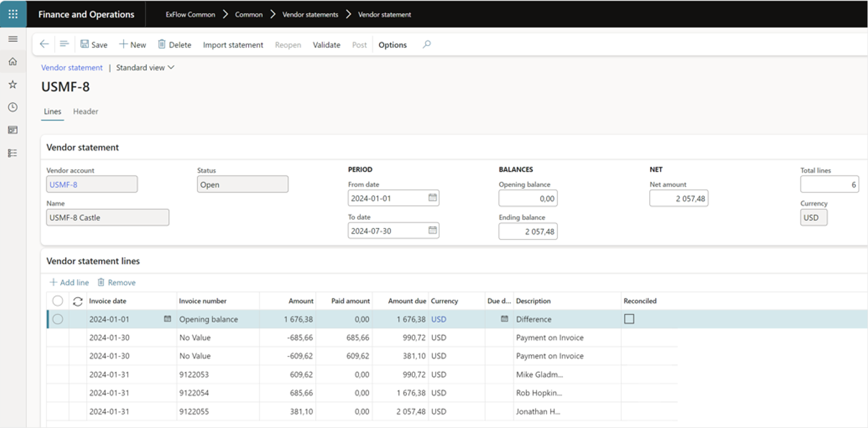Screen dimensions: 868x428
Task: Click the Amount column header
Action: tap(301, 301)
